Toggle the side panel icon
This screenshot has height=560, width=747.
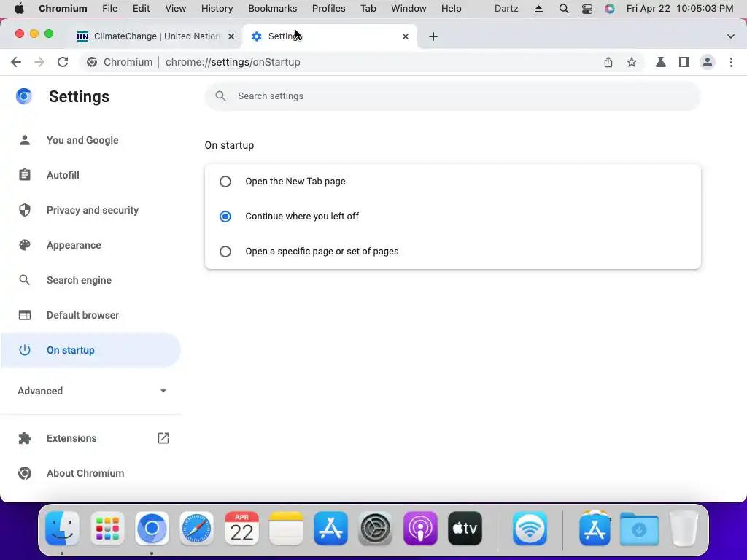click(x=684, y=62)
